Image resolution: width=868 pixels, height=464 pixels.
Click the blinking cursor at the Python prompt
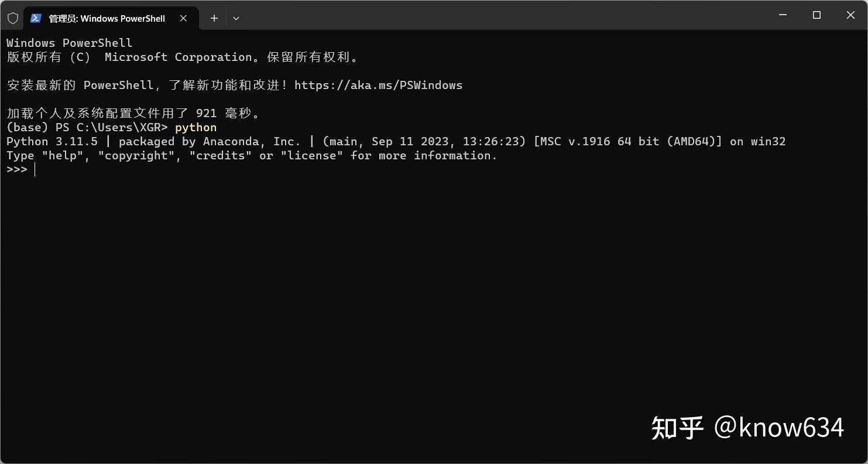point(35,169)
